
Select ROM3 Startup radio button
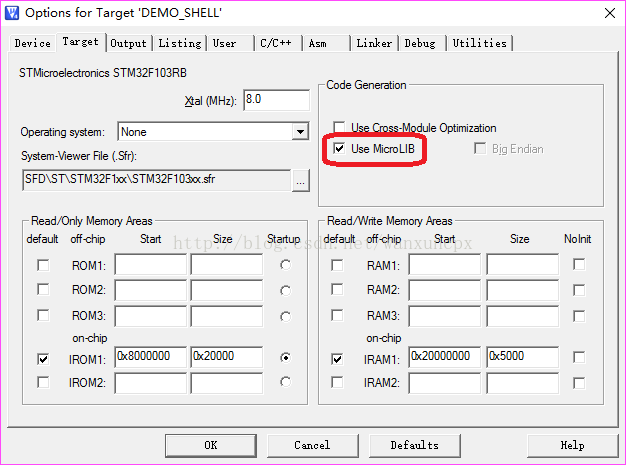pyautogui.click(x=285, y=317)
